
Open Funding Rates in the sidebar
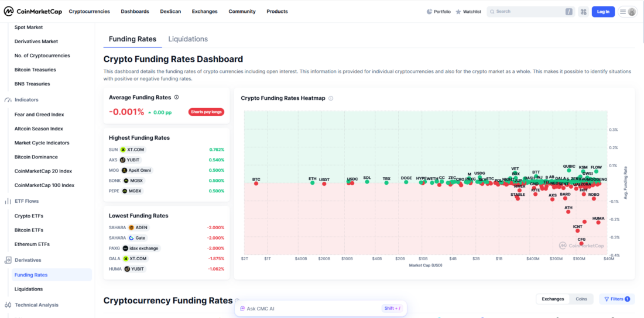pos(52,275)
